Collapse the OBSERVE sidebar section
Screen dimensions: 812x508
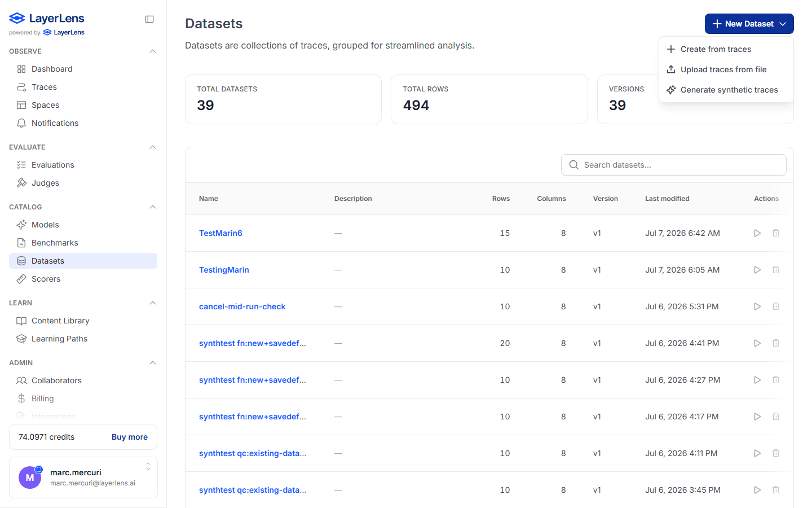152,51
